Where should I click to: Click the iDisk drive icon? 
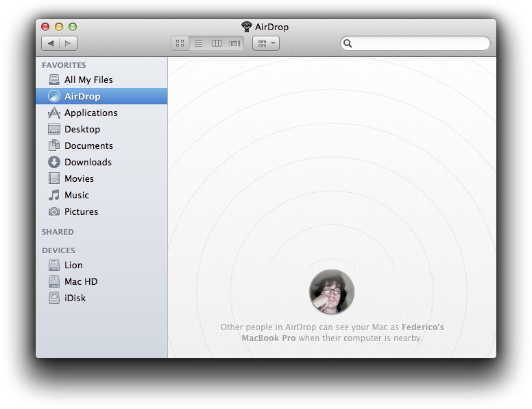click(54, 298)
